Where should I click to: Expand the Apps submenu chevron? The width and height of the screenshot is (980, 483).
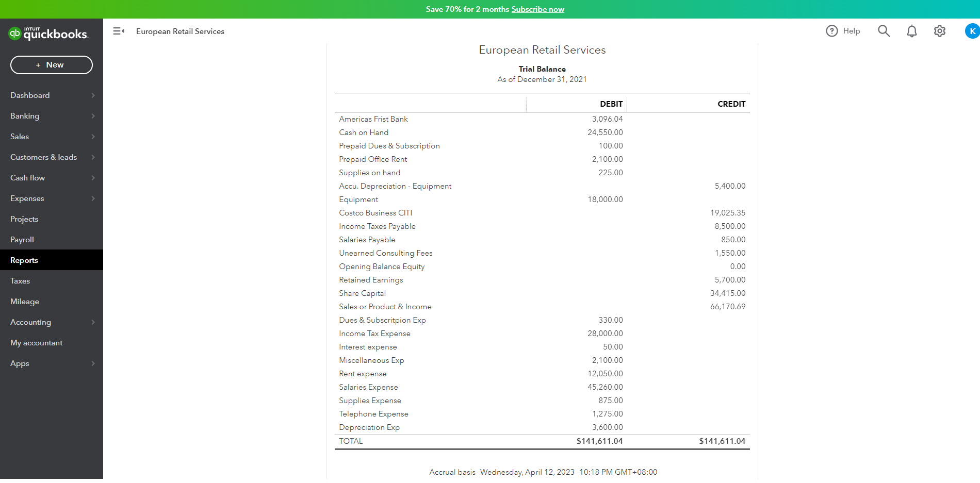pyautogui.click(x=93, y=363)
